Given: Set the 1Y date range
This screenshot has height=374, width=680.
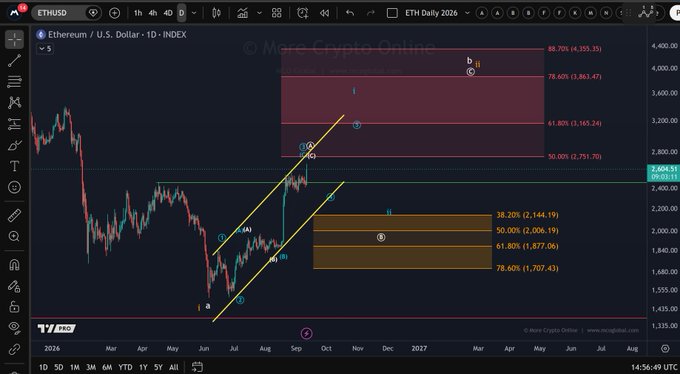Looking at the screenshot, I should (143, 367).
